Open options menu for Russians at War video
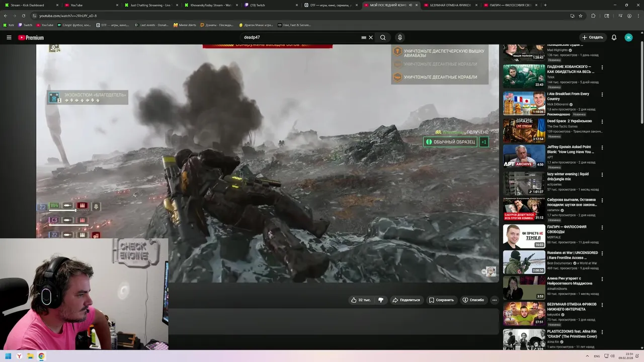 pos(602,253)
